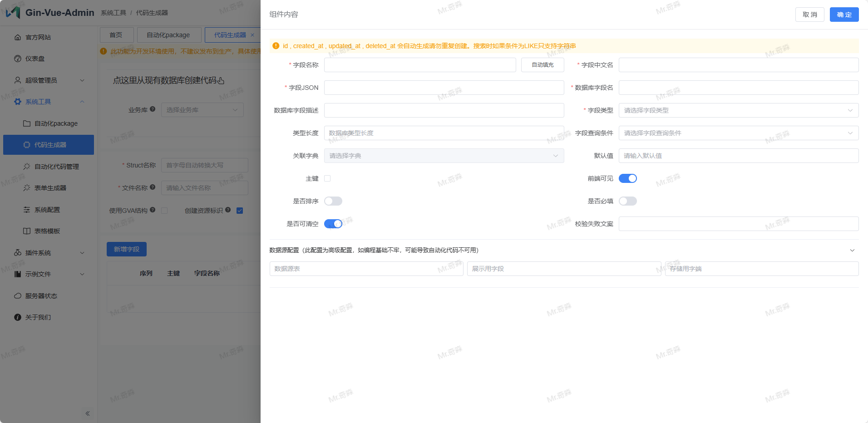This screenshot has height=423, width=868.
Task: Open 表单生成器 in the sidebar
Action: pyautogui.click(x=50, y=188)
